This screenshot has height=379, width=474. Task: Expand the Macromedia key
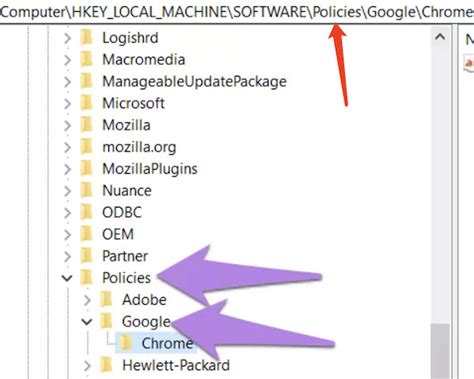click(67, 60)
